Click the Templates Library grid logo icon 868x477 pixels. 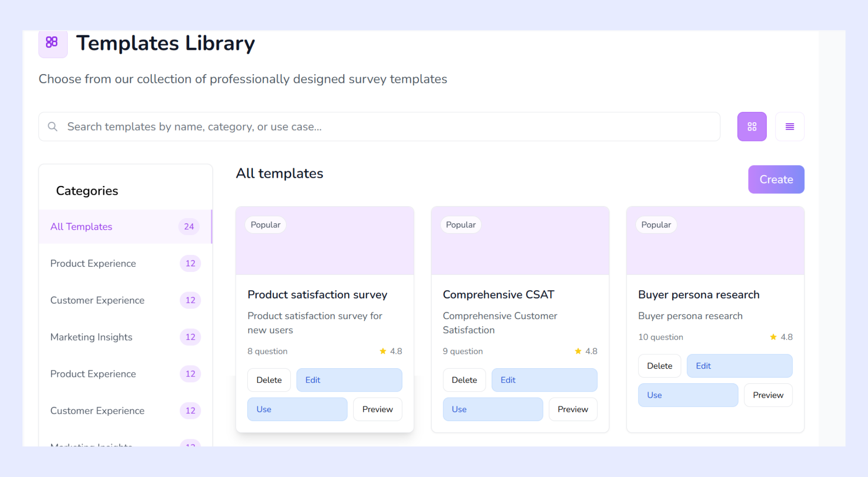53,43
